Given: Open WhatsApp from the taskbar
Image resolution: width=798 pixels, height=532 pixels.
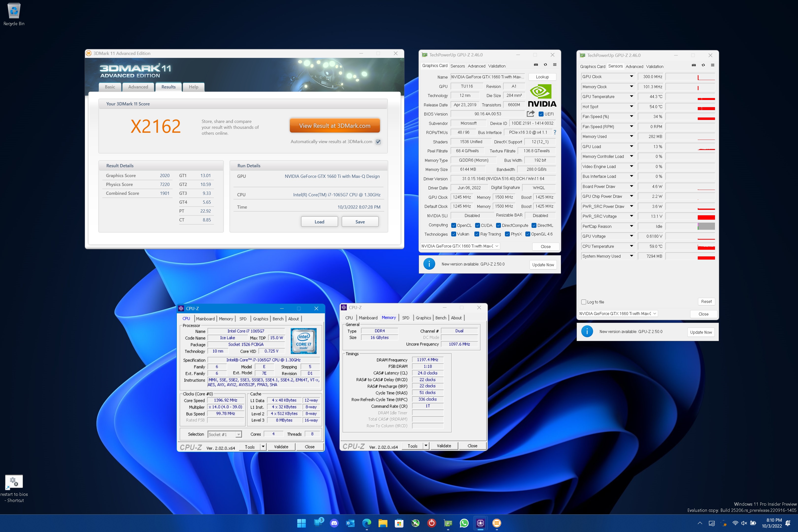Looking at the screenshot, I should tap(464, 523).
